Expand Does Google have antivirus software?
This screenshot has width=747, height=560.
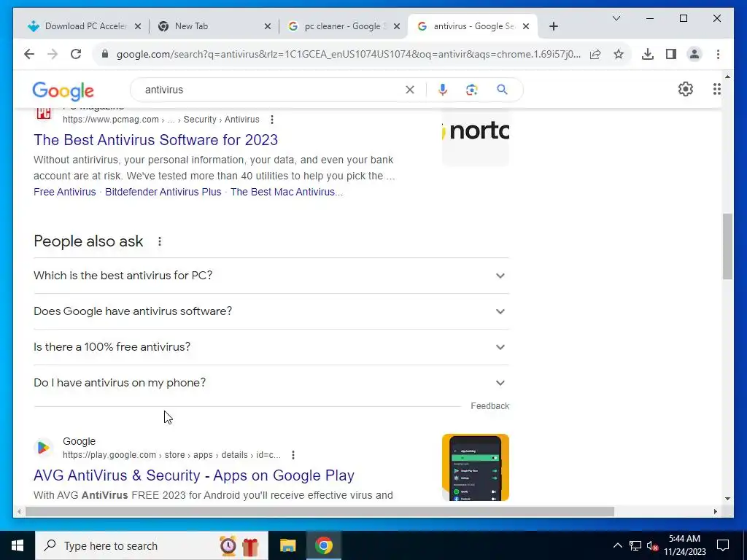click(x=271, y=311)
